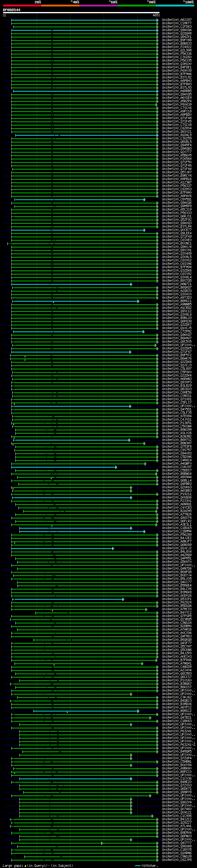Viewport: 197px width, 868px height.
Task: Select label UniRef100_P10160
Action: [176, 680]
